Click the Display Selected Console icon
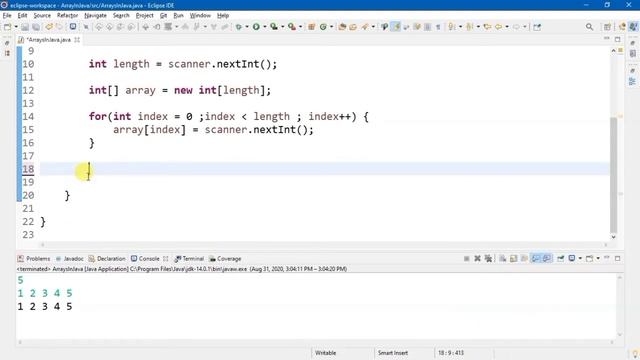 572,259
